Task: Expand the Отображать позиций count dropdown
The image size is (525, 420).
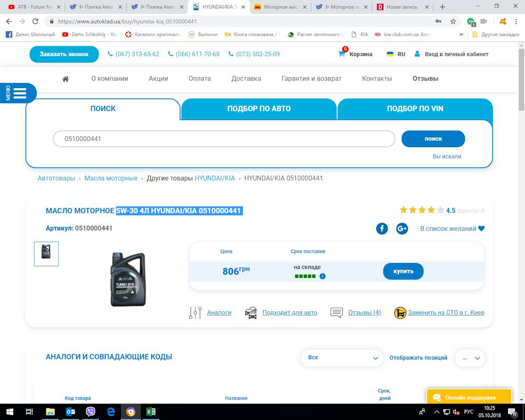Action: 470,358
